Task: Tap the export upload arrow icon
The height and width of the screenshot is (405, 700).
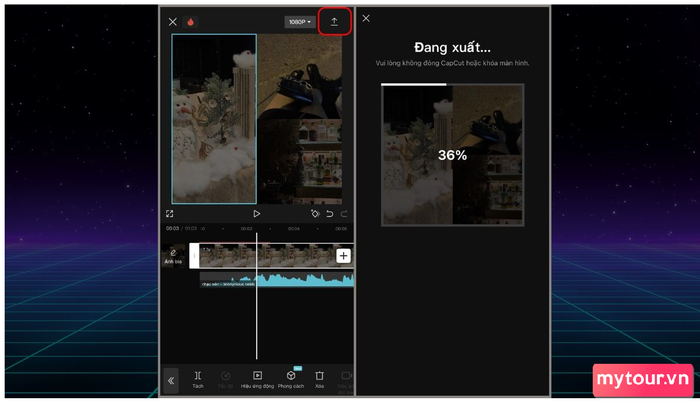Action: [334, 22]
